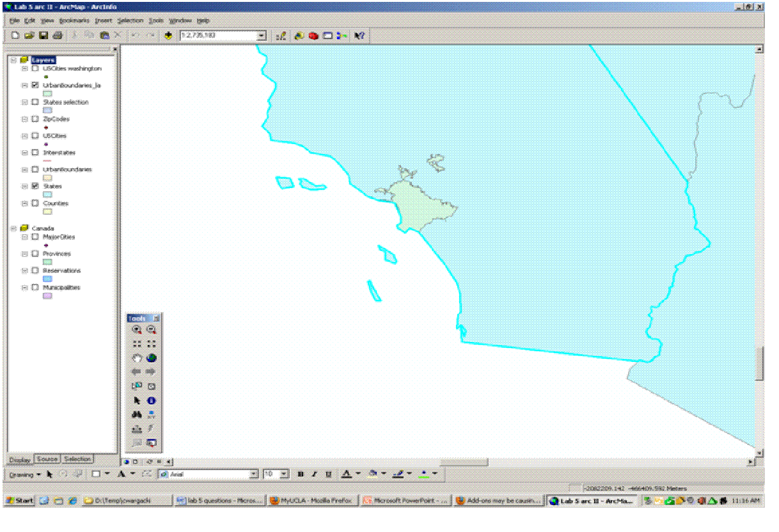Open the map scale dropdown
Screen dimensions: 779x532
pyautogui.click(x=261, y=35)
